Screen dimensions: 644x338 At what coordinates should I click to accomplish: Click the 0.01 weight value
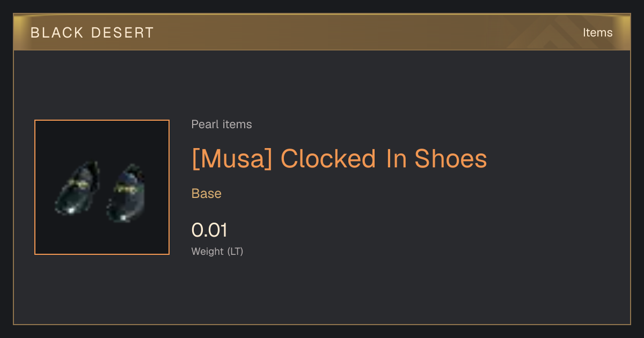(x=209, y=230)
